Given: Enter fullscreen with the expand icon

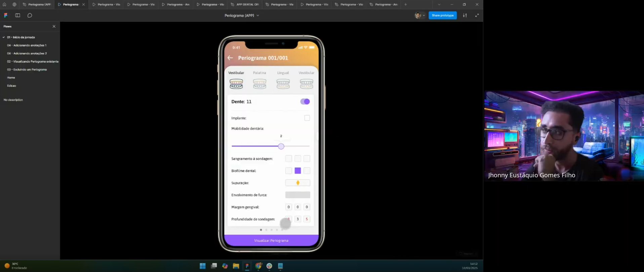Looking at the screenshot, I should (x=477, y=15).
